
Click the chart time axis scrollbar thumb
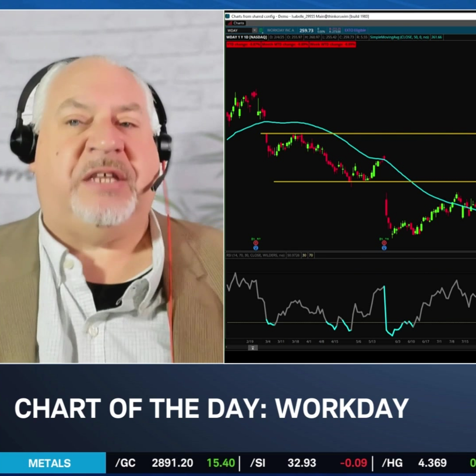click(253, 348)
